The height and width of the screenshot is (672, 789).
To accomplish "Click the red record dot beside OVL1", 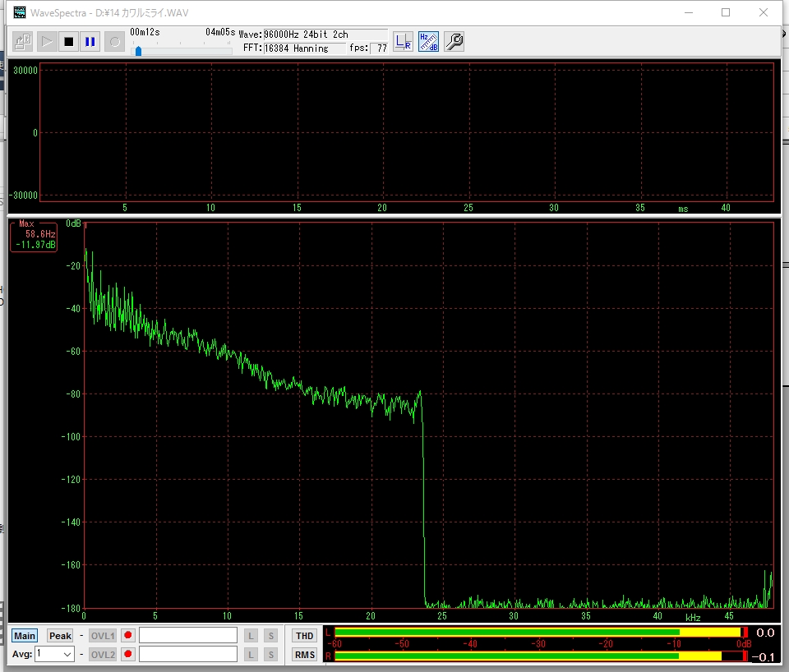I will pyautogui.click(x=128, y=635).
